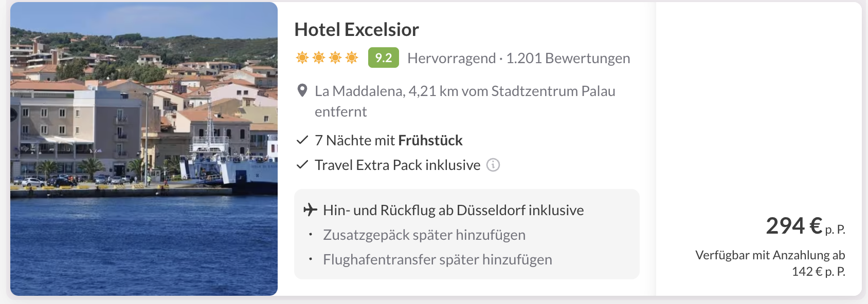
Task: Click the 7 Nächte mit Frühstück text
Action: click(x=389, y=140)
